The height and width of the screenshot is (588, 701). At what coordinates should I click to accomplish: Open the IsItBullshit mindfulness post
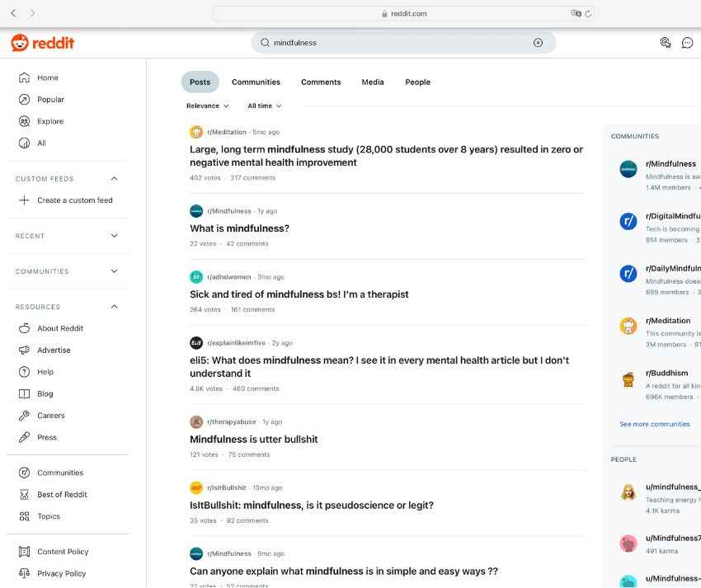click(312, 506)
